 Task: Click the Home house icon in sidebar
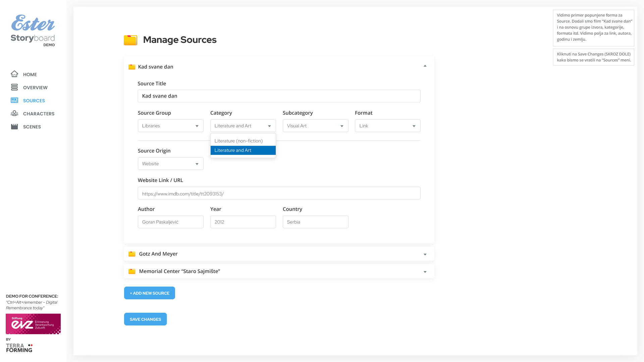(14, 74)
